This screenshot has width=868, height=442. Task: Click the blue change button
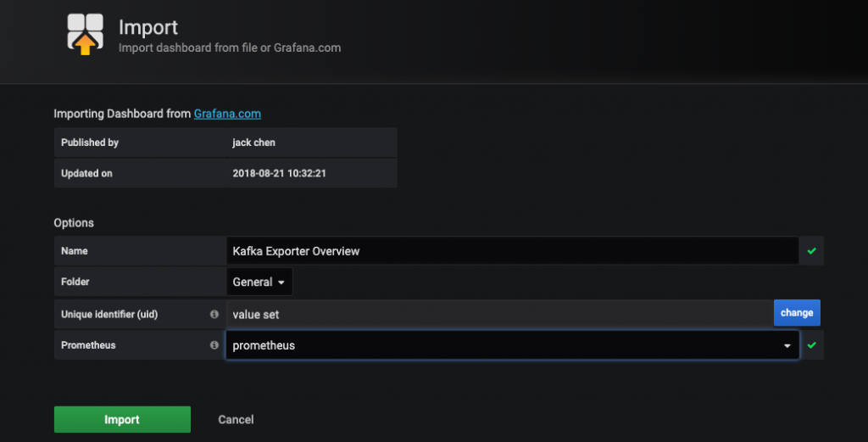pyautogui.click(x=797, y=313)
